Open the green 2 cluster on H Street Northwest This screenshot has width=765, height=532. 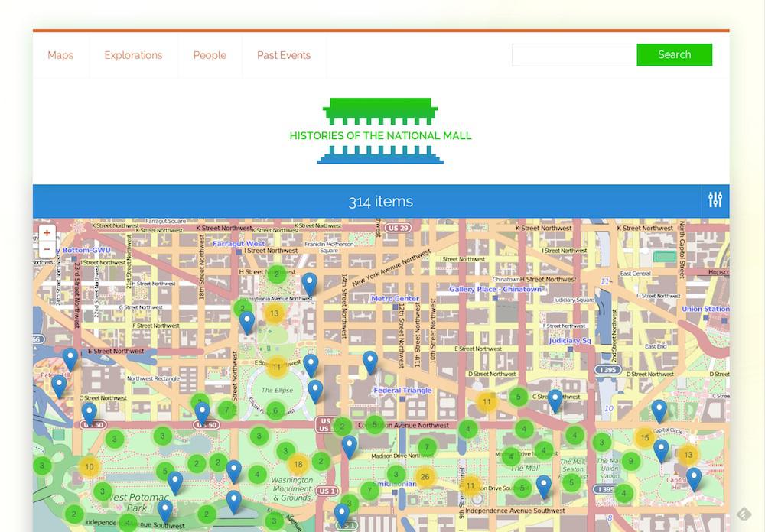pos(277,274)
